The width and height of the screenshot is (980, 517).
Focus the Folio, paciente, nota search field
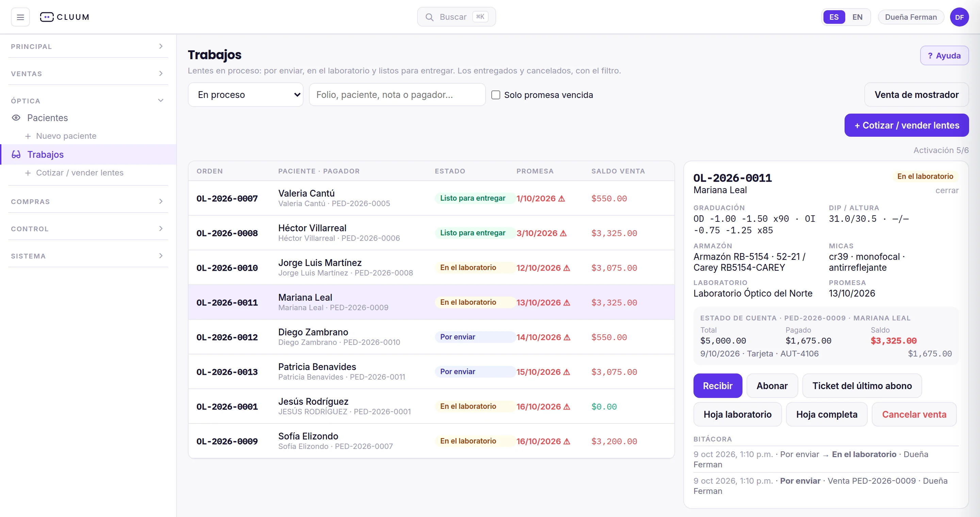397,95
